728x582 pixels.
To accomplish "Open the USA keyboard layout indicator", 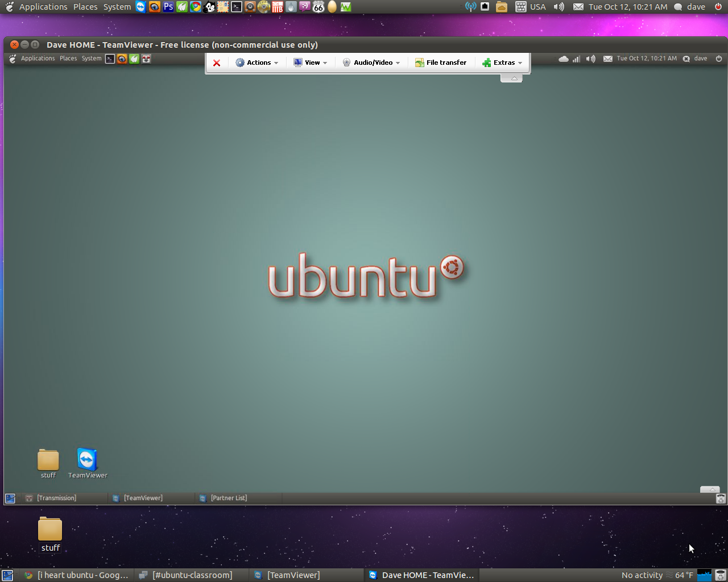I will point(531,7).
